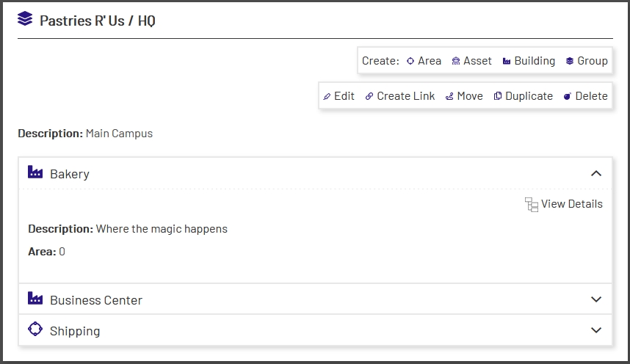Click the Asset icon in Create bar
The width and height of the screenshot is (630, 364).
click(x=456, y=61)
